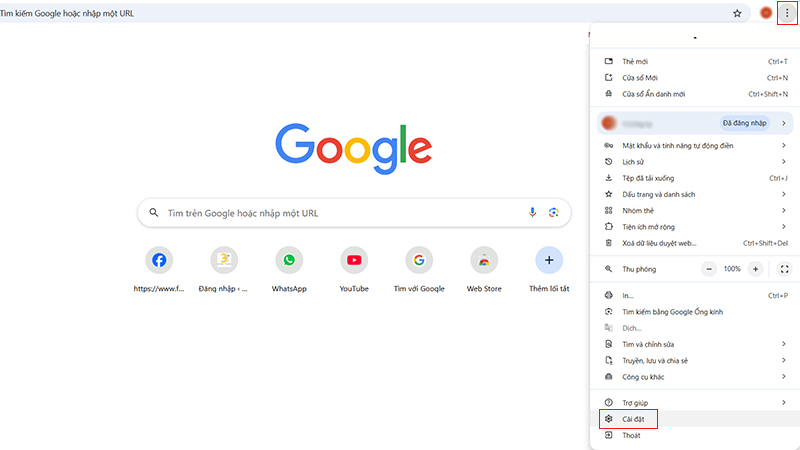This screenshot has height=450, width=800.
Task: Click the 100% zoom level value
Action: (x=732, y=269)
